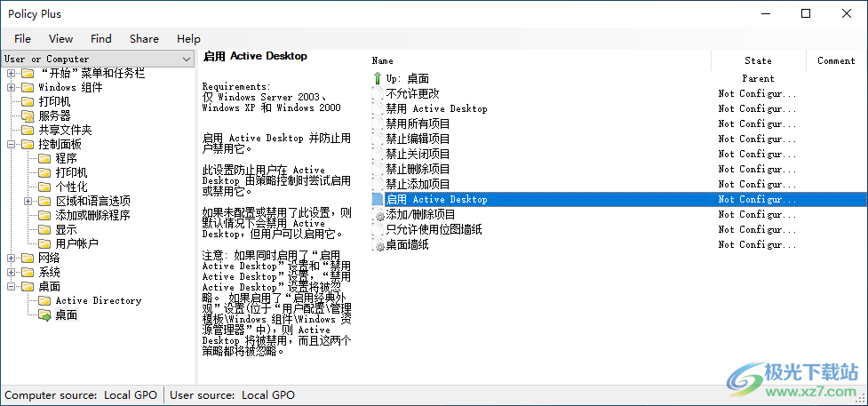Click the 个性化 folder icon
868x406 pixels.
[44, 187]
